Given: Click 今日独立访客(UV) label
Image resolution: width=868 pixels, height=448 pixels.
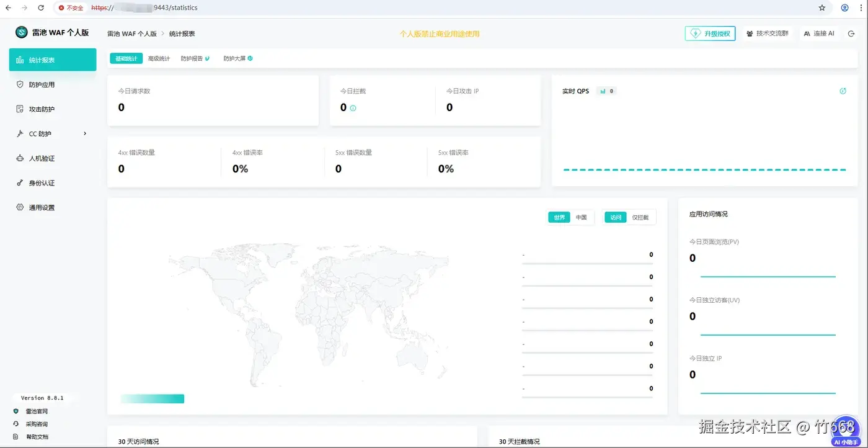Looking at the screenshot, I should point(714,300).
